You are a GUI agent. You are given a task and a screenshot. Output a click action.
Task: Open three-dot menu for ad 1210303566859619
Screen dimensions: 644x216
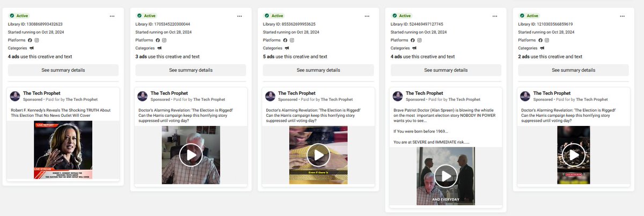(x=623, y=16)
